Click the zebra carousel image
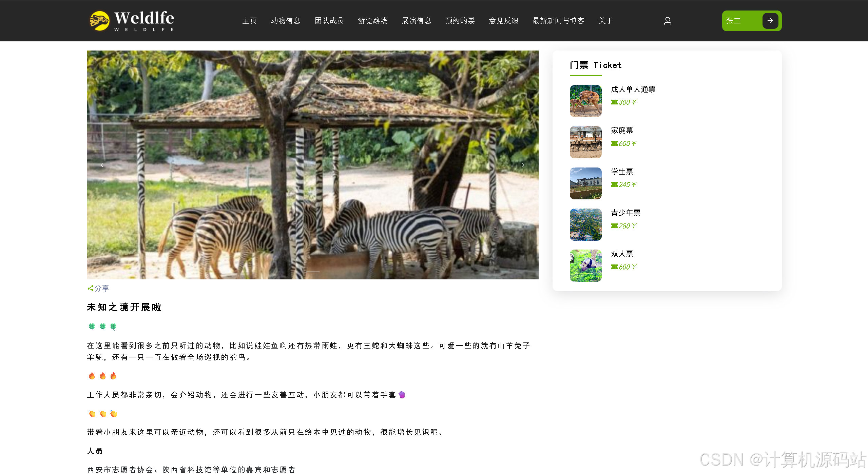 [x=312, y=165]
